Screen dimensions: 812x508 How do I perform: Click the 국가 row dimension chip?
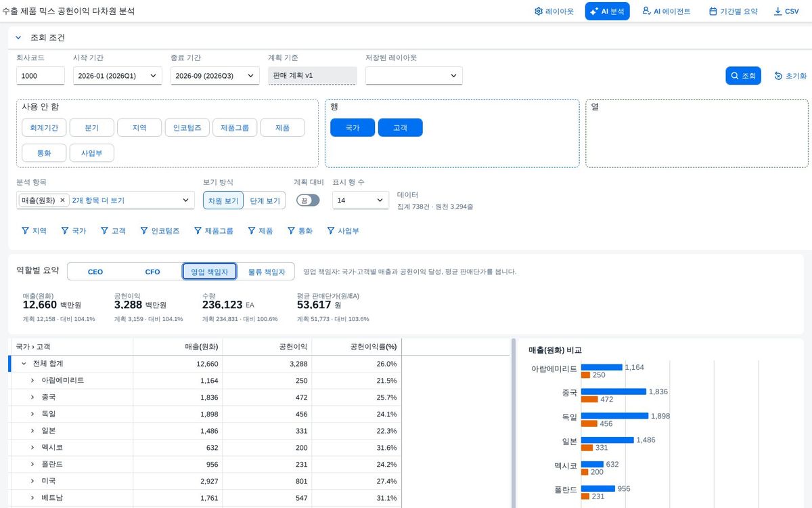click(x=353, y=127)
